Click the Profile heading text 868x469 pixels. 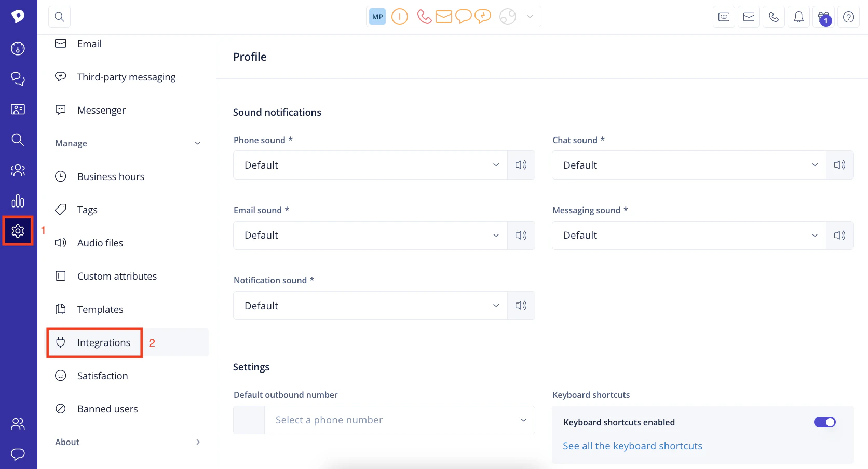coord(250,57)
